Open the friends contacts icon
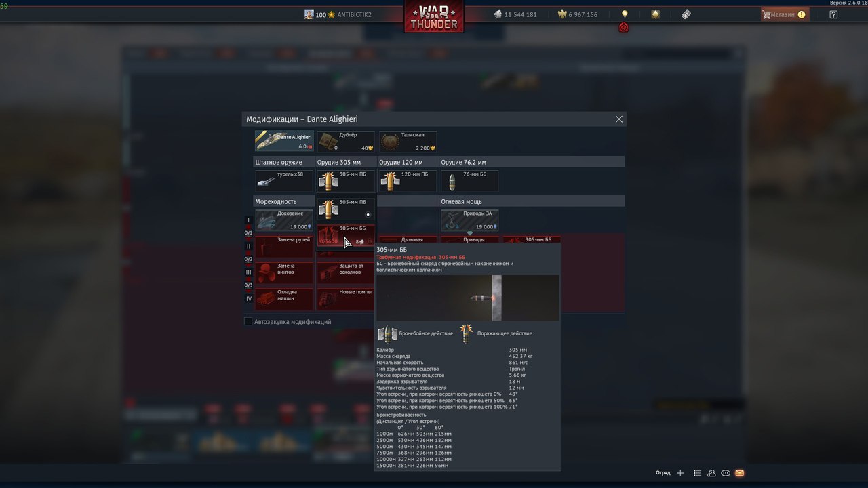 coord(711,473)
